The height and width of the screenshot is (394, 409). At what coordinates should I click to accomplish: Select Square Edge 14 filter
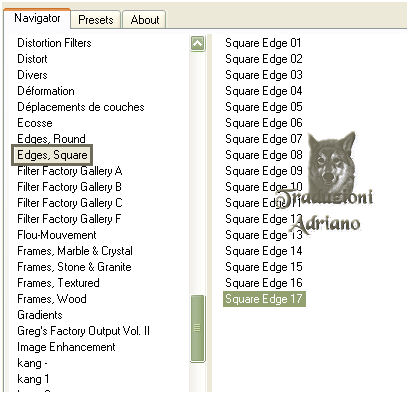pyautogui.click(x=264, y=251)
